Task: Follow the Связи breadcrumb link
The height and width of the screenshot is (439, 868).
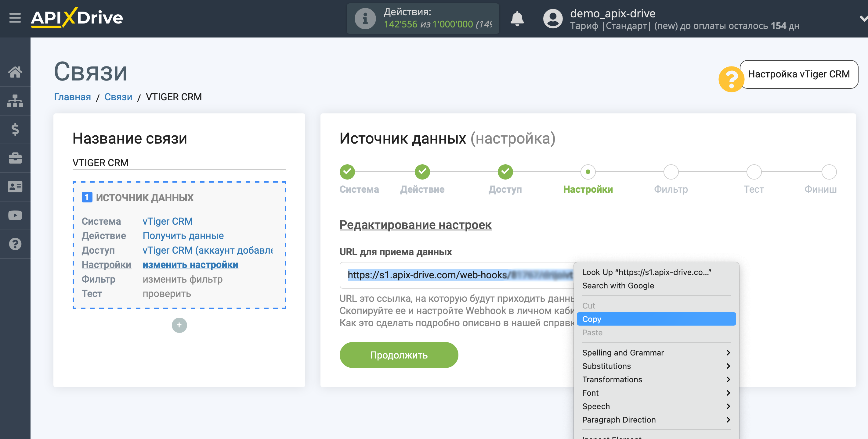Action: click(118, 97)
